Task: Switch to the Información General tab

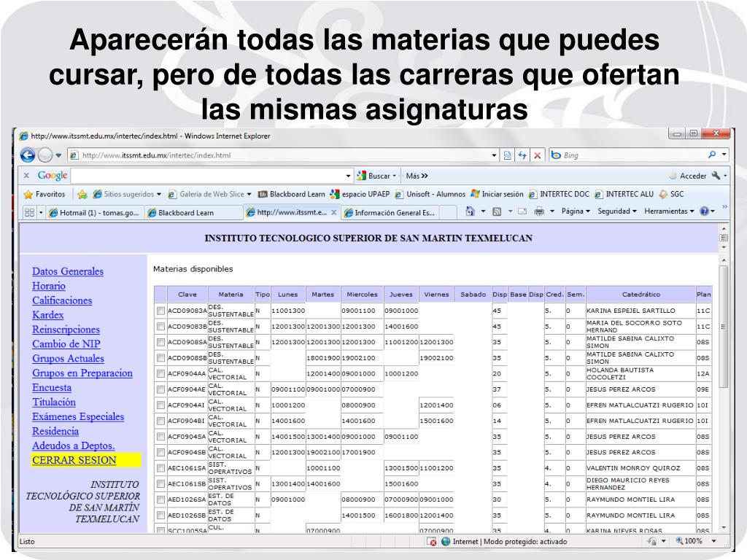Action: tap(390, 213)
